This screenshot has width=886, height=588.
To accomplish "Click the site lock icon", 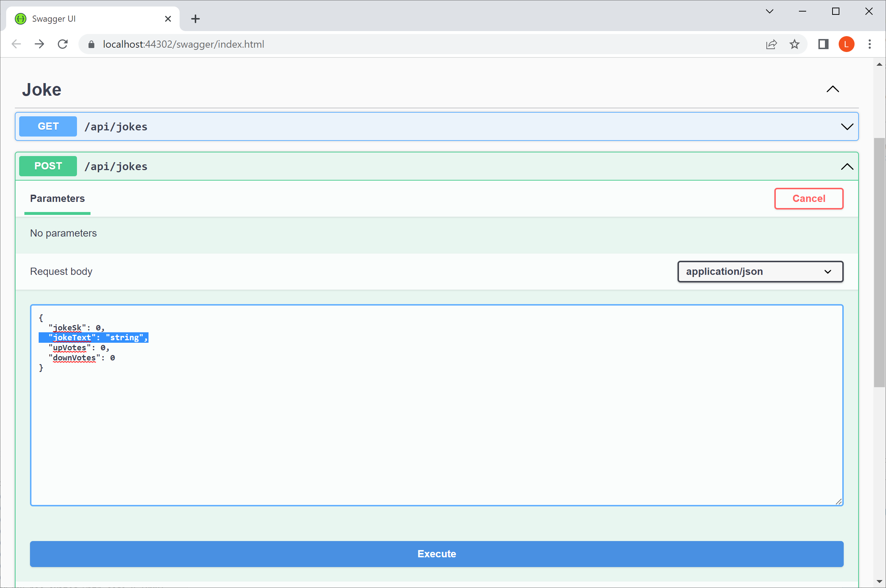I will [x=91, y=44].
